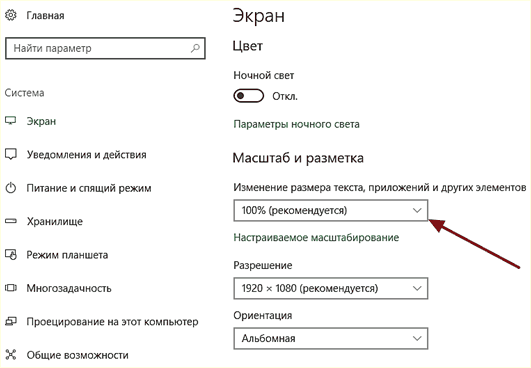
Task: Click the Цвет heading
Action: (248, 46)
